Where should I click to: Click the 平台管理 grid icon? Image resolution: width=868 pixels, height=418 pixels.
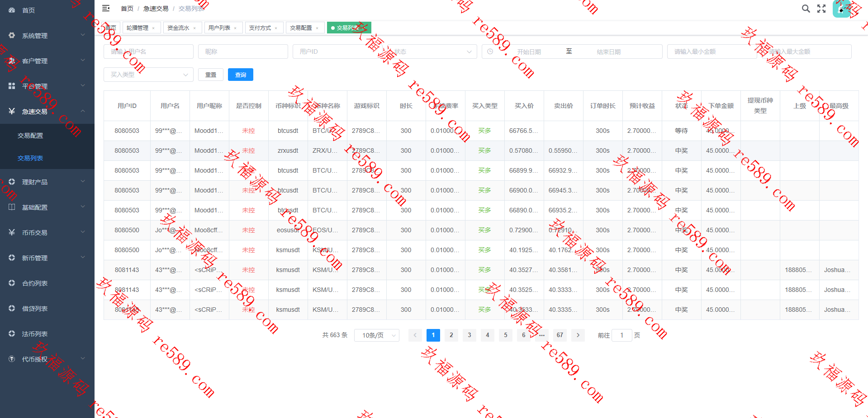(x=12, y=86)
